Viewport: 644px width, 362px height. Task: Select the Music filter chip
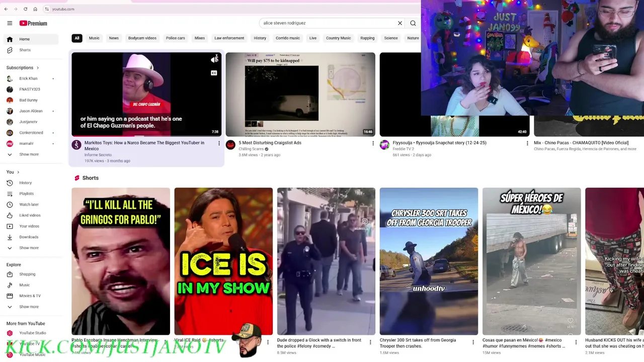click(94, 38)
